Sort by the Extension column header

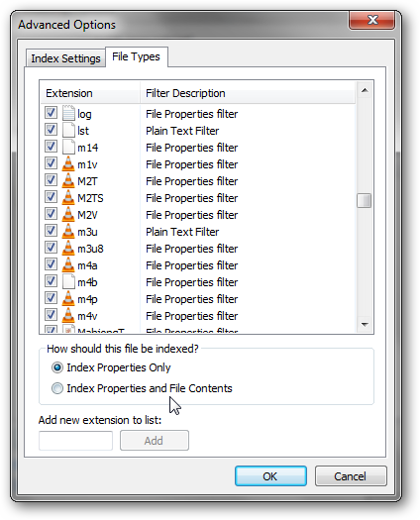pos(89,93)
